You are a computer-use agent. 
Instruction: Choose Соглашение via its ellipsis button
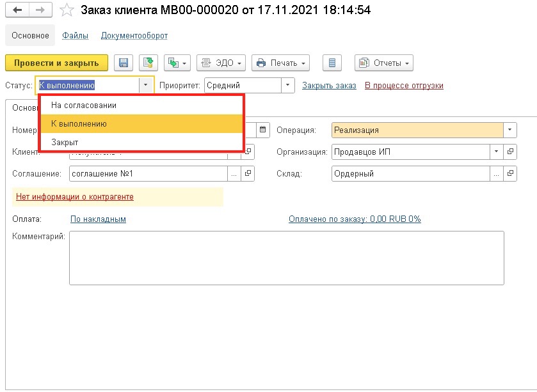point(234,173)
